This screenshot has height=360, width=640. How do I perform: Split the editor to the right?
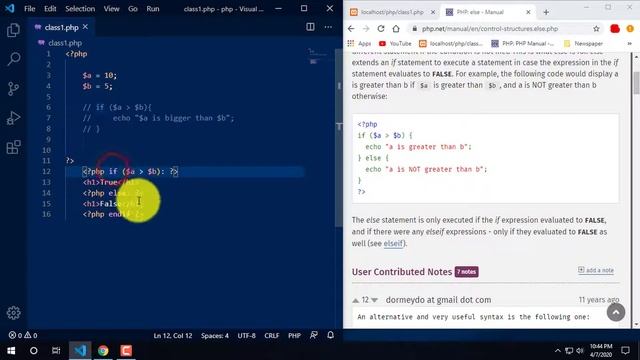tap(310, 27)
